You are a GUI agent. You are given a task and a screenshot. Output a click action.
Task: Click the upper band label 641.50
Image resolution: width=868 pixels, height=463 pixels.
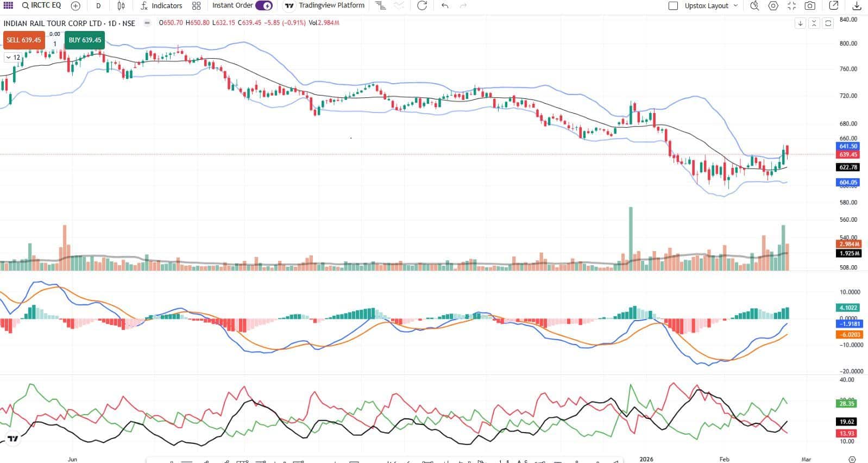[848, 146]
